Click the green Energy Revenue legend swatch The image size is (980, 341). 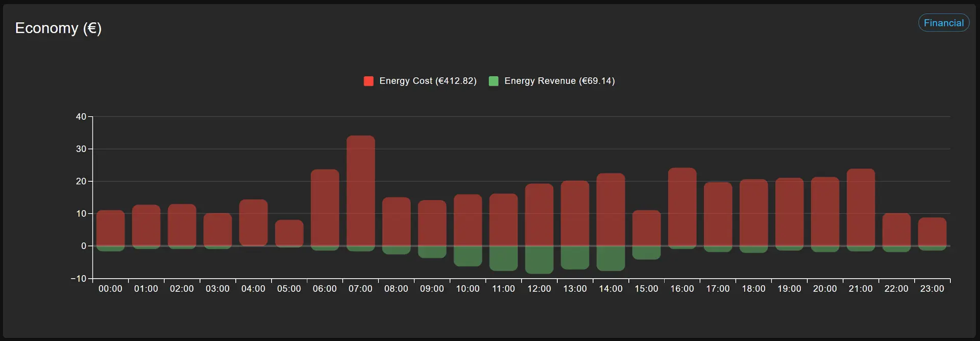pyautogui.click(x=494, y=81)
